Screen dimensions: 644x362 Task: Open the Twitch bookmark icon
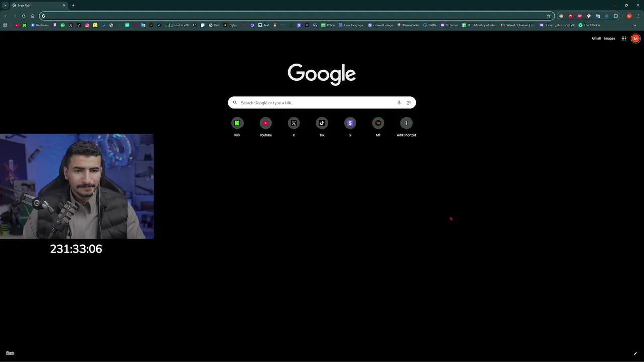point(55,25)
